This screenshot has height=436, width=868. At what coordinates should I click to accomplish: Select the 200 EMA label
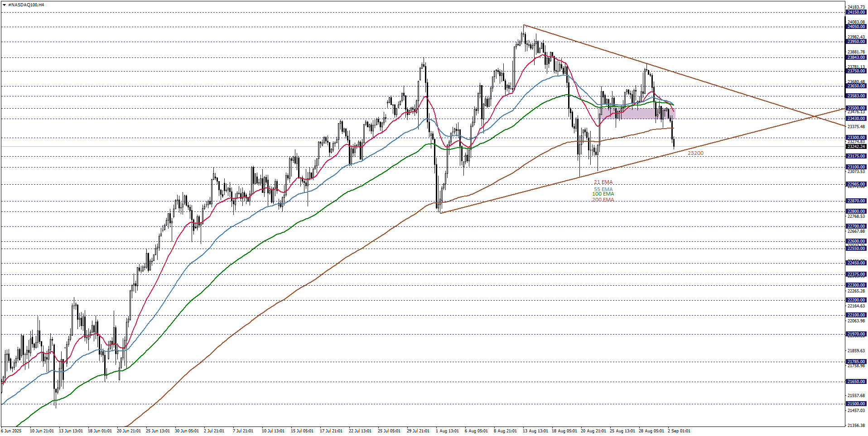pyautogui.click(x=603, y=200)
